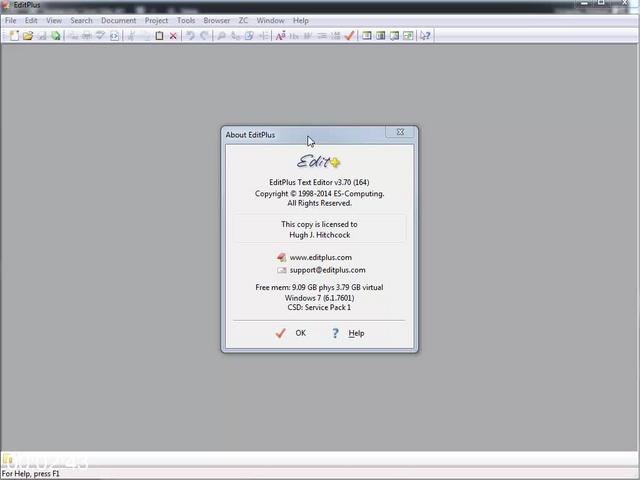Close the About EditPlus dialog

click(x=400, y=132)
